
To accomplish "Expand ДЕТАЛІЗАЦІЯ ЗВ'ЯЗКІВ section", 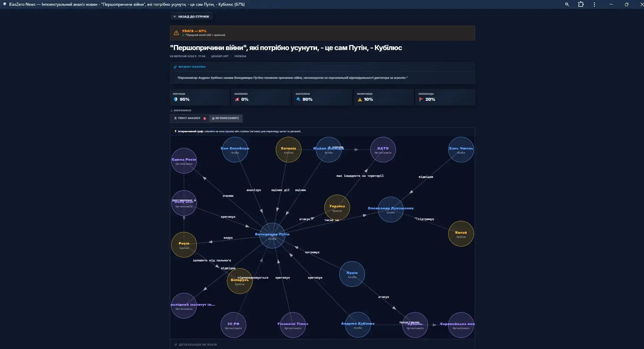I will coord(196,345).
